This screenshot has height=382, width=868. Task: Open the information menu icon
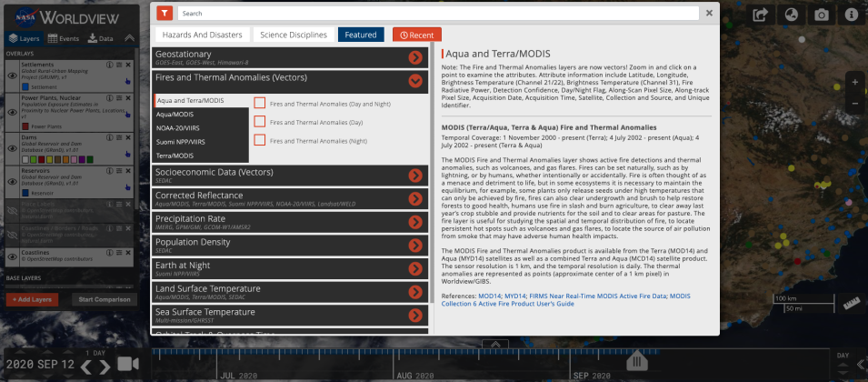pyautogui.click(x=852, y=15)
